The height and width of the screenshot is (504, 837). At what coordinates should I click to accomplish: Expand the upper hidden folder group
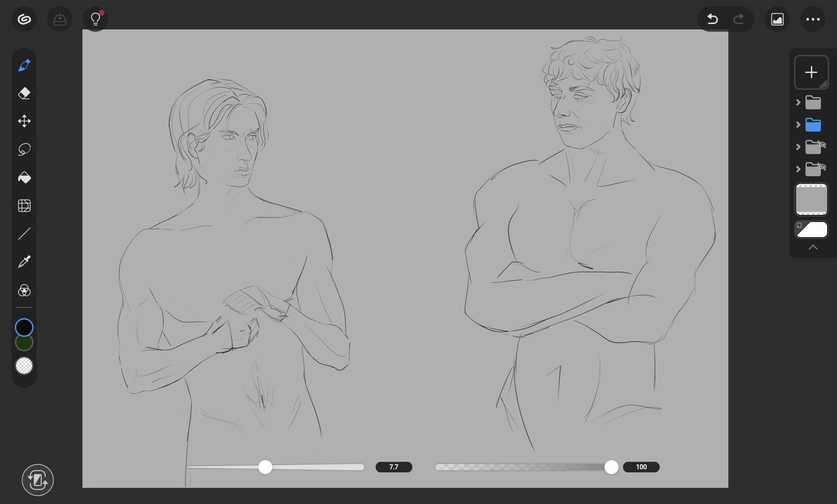point(798,147)
